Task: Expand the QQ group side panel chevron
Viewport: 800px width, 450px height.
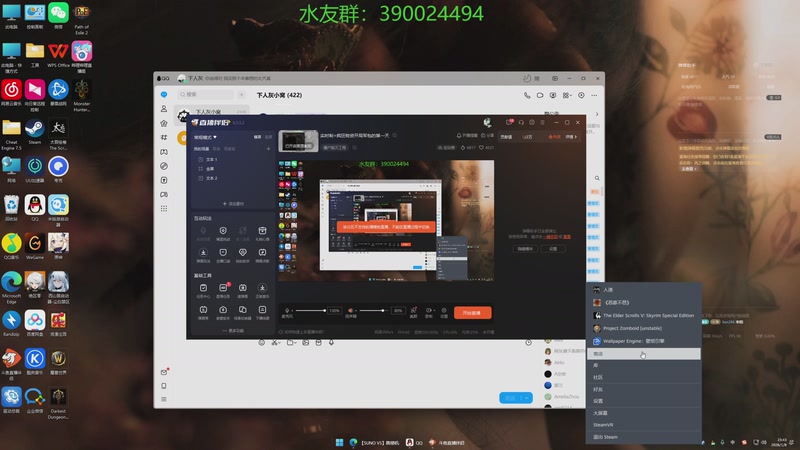Action: (x=597, y=114)
